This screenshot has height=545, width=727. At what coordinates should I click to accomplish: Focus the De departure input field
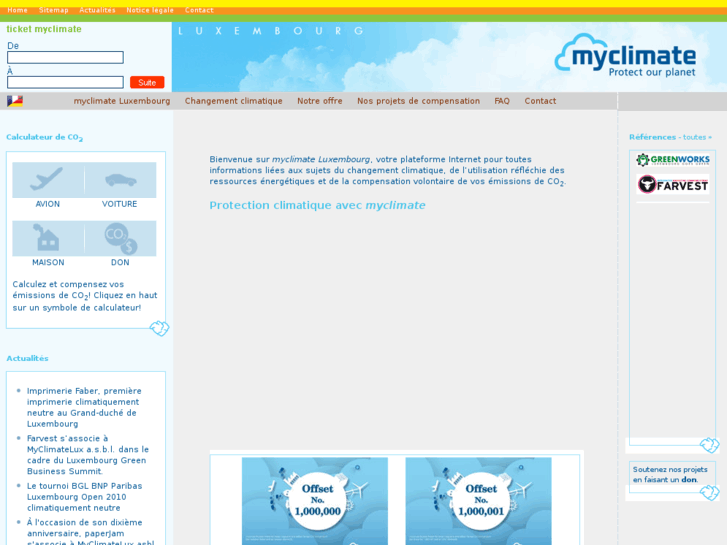tap(65, 58)
